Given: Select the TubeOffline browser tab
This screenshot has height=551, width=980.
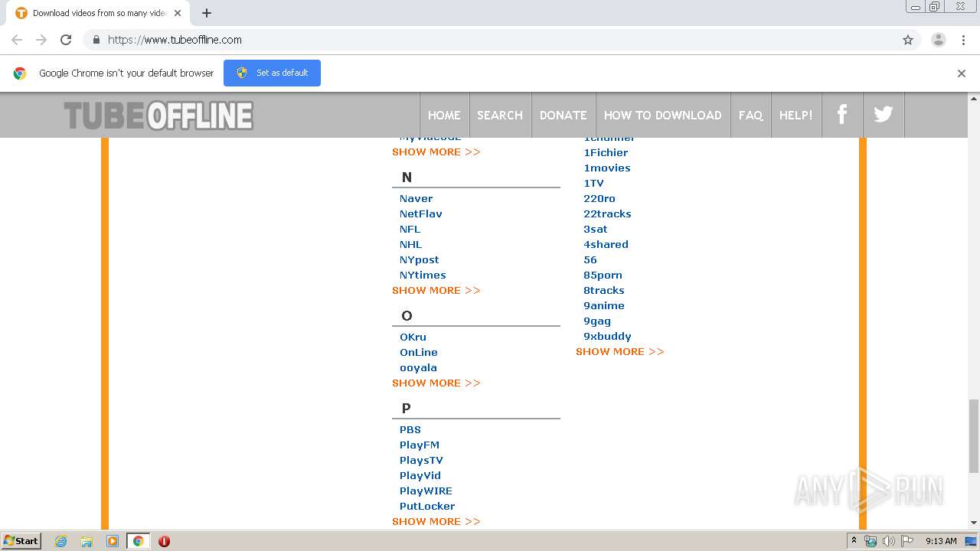Looking at the screenshot, I should pos(100,13).
